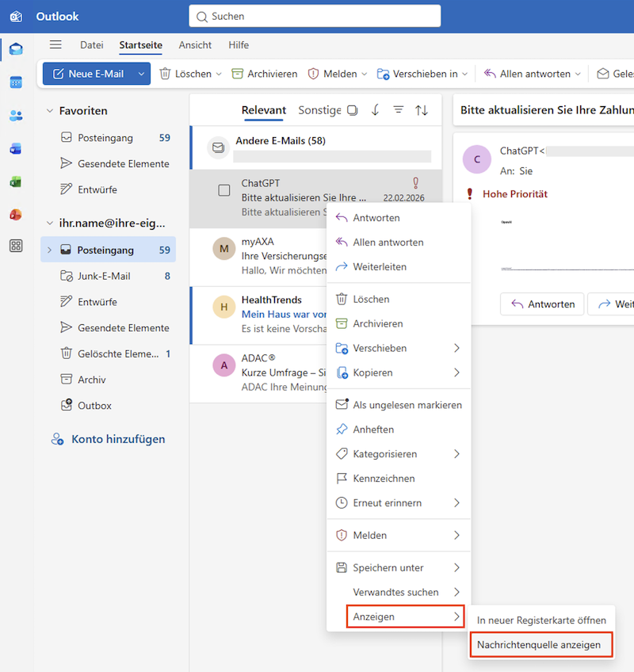Viewport: 634px width, 672px height.
Task: Select the Relevant inbox tab
Action: click(264, 110)
